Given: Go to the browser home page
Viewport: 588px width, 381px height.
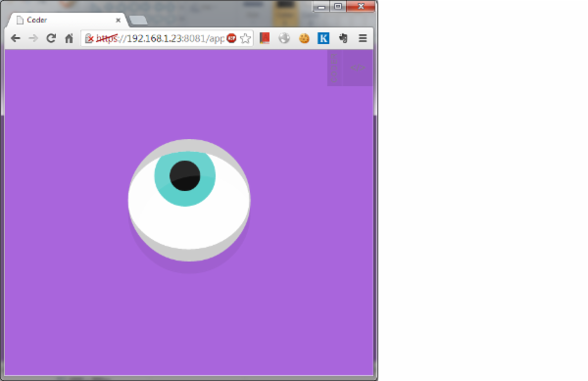Looking at the screenshot, I should click(x=69, y=38).
